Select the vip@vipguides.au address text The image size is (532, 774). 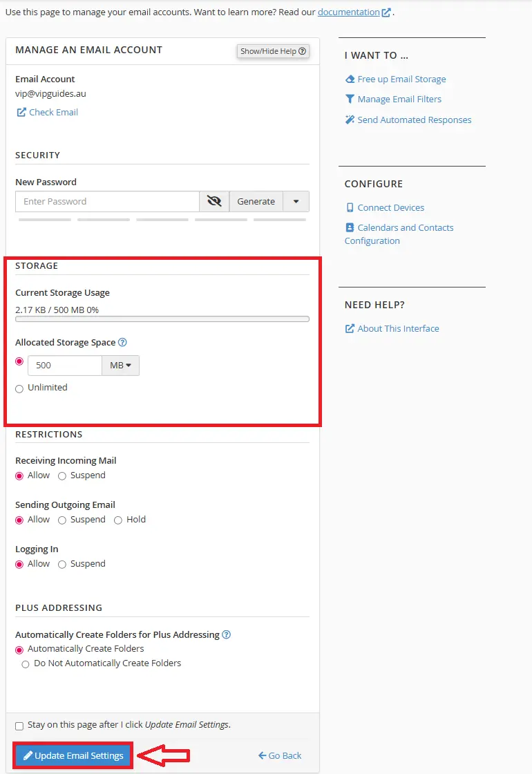click(50, 94)
